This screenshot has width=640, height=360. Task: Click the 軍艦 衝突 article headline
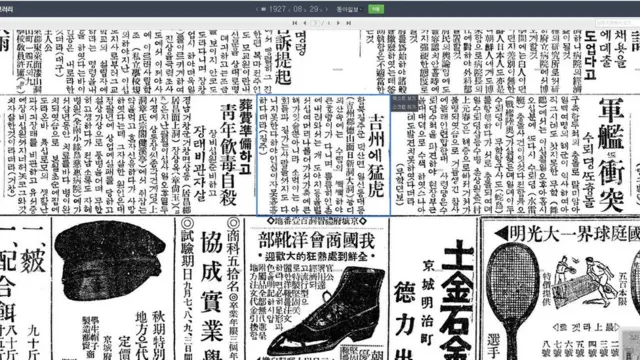click(611, 155)
